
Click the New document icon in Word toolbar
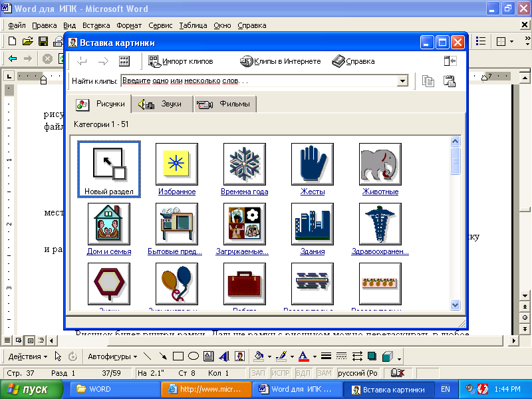[x=12, y=41]
